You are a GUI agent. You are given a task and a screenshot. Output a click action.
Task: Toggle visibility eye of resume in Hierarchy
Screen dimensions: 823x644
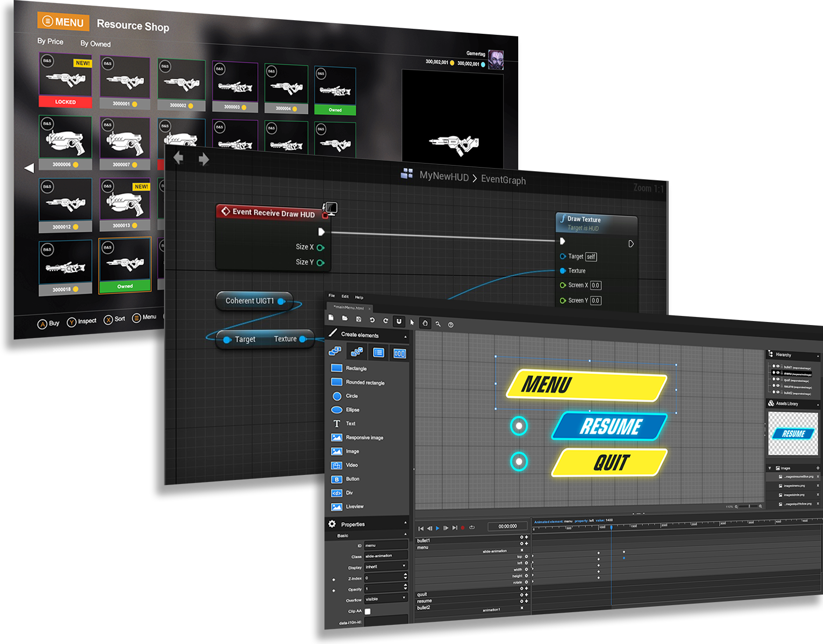tap(777, 386)
